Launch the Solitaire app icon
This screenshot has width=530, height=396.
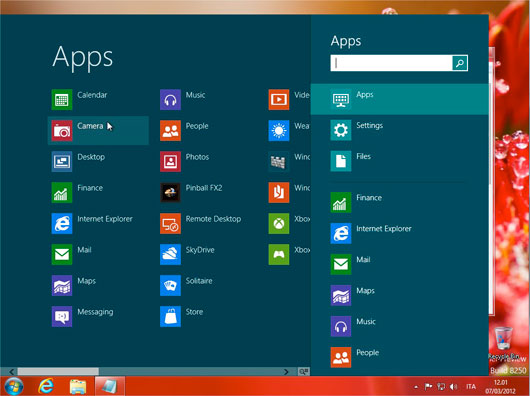(x=170, y=286)
